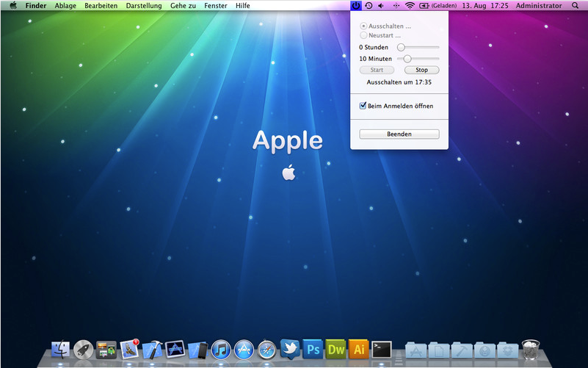Open the Apple menu
588x368 pixels.
tap(13, 6)
